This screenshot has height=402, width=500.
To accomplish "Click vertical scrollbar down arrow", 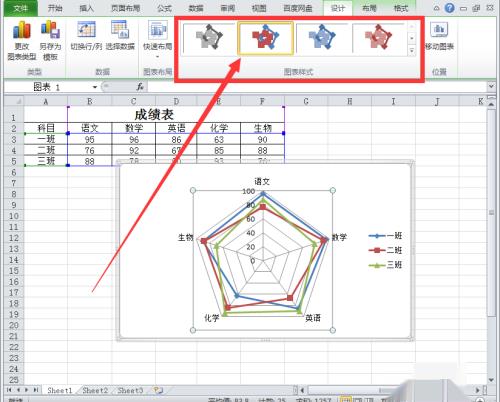I will (491, 380).
